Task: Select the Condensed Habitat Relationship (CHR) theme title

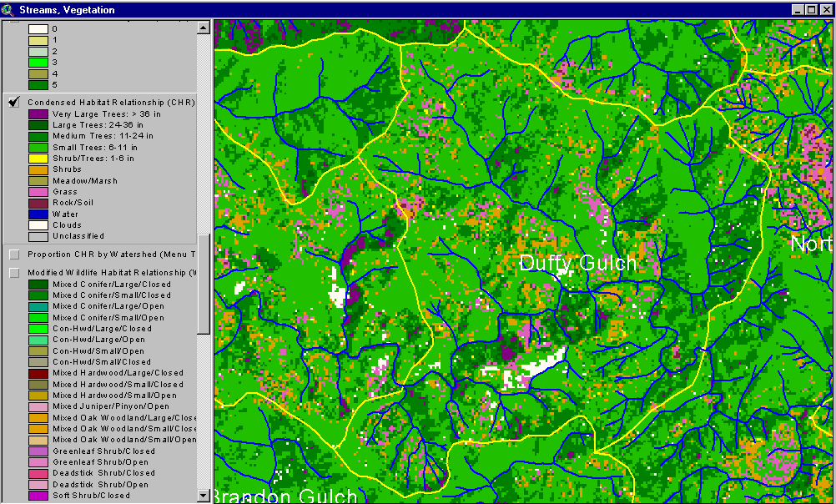Action: click(x=112, y=103)
